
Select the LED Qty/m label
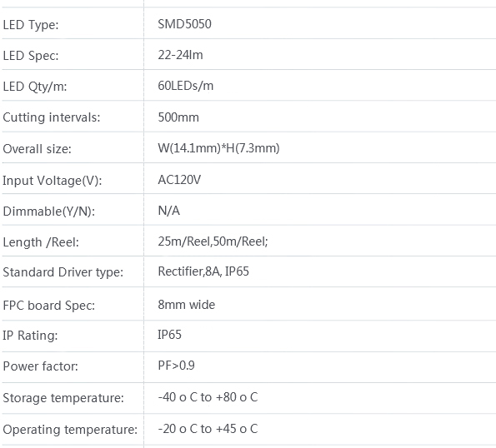click(35, 87)
